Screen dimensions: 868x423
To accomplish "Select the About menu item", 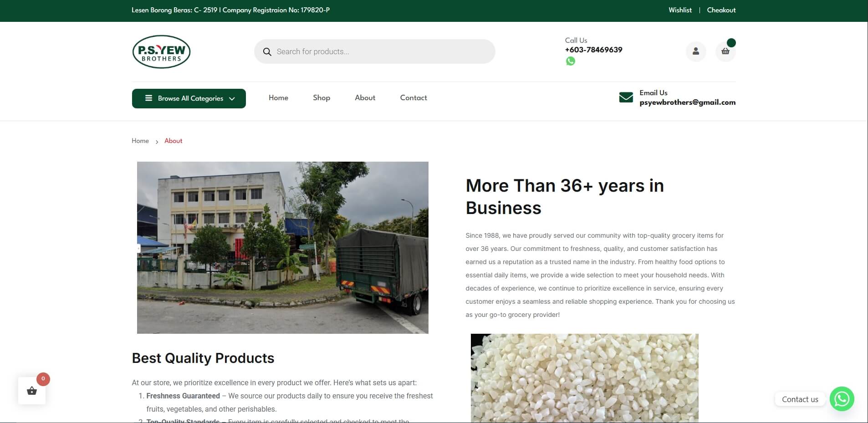I will 365,98.
